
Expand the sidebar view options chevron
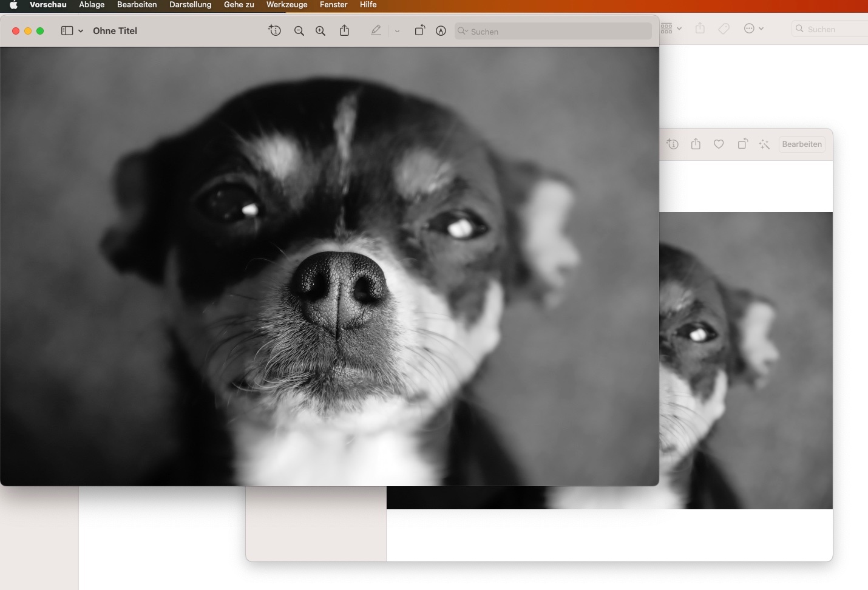pos(81,31)
